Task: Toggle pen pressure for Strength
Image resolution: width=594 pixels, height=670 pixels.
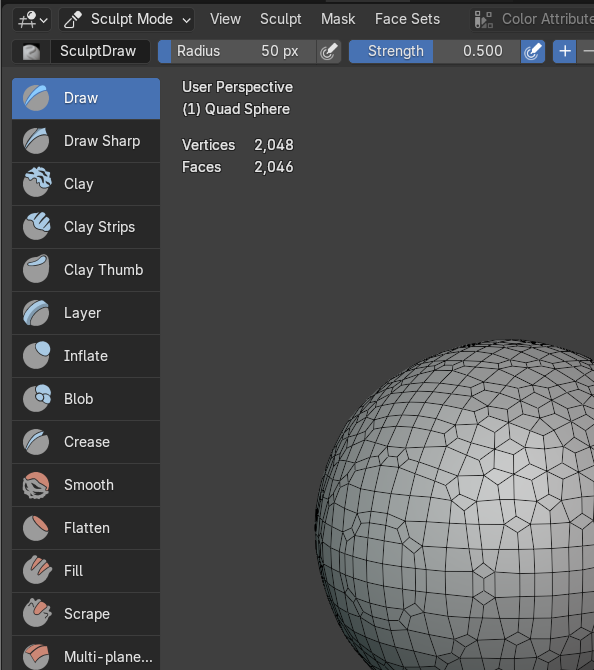Action: click(x=532, y=52)
